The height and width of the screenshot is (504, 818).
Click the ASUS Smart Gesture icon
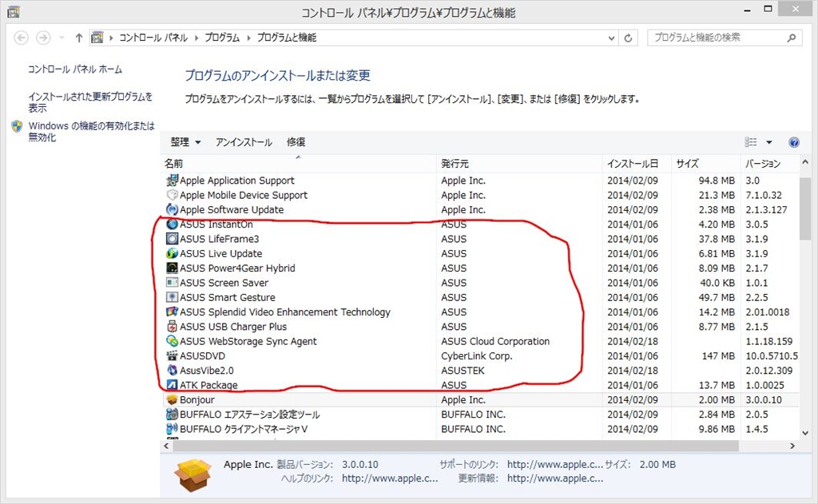[172, 297]
